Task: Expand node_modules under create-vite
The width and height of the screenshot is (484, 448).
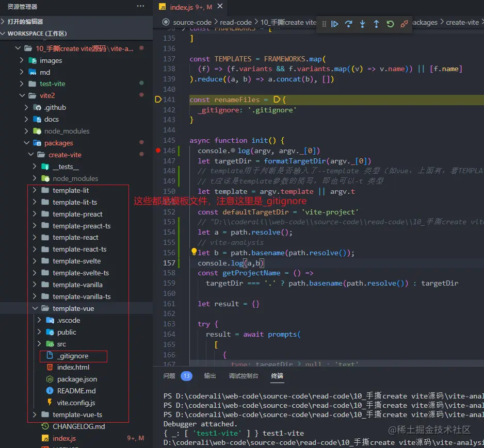Action: tap(75, 178)
